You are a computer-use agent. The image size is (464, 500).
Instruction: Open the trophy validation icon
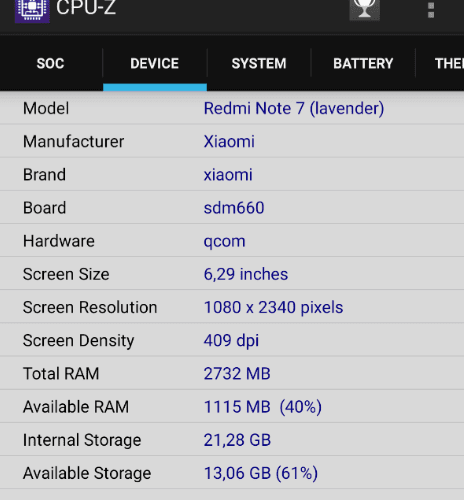364,9
